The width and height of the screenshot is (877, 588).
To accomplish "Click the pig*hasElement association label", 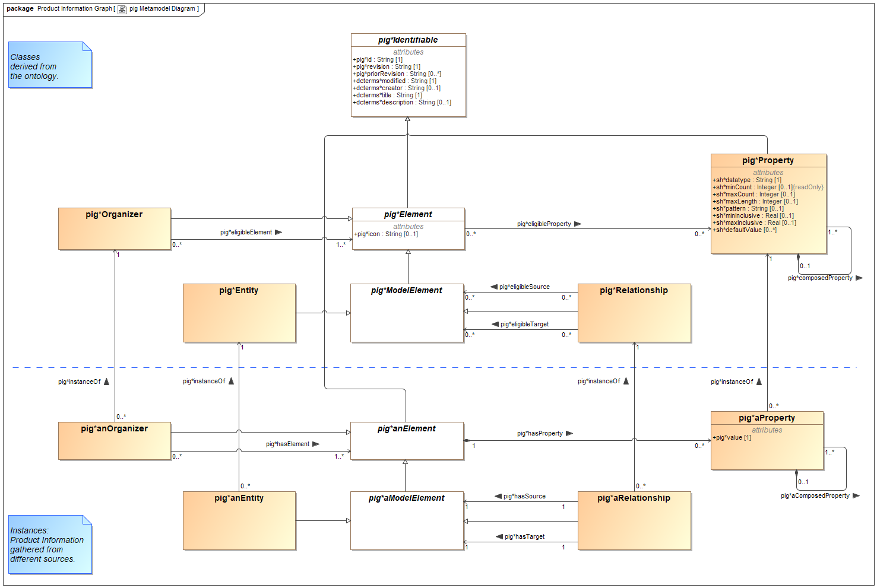I will 287,444.
